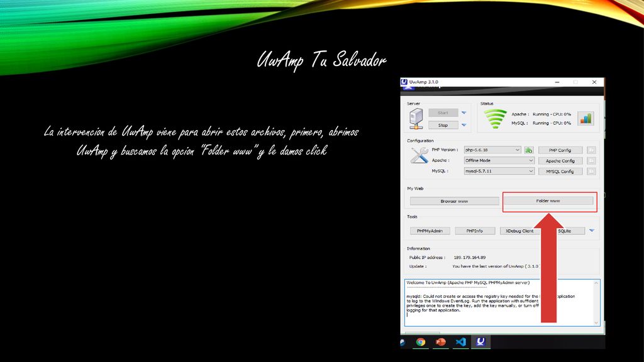Open the CPU usage bar chart icon
The width and height of the screenshot is (644, 362).
586,119
